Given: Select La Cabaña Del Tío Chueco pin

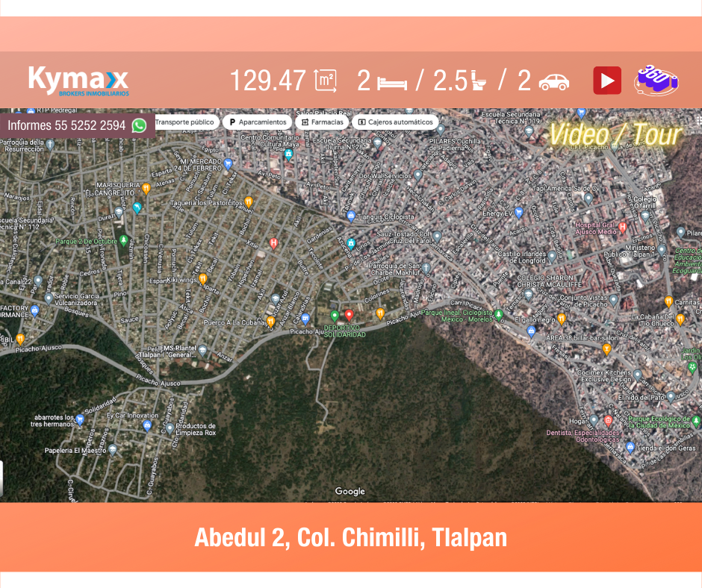Looking at the screenshot, I should click(680, 319).
